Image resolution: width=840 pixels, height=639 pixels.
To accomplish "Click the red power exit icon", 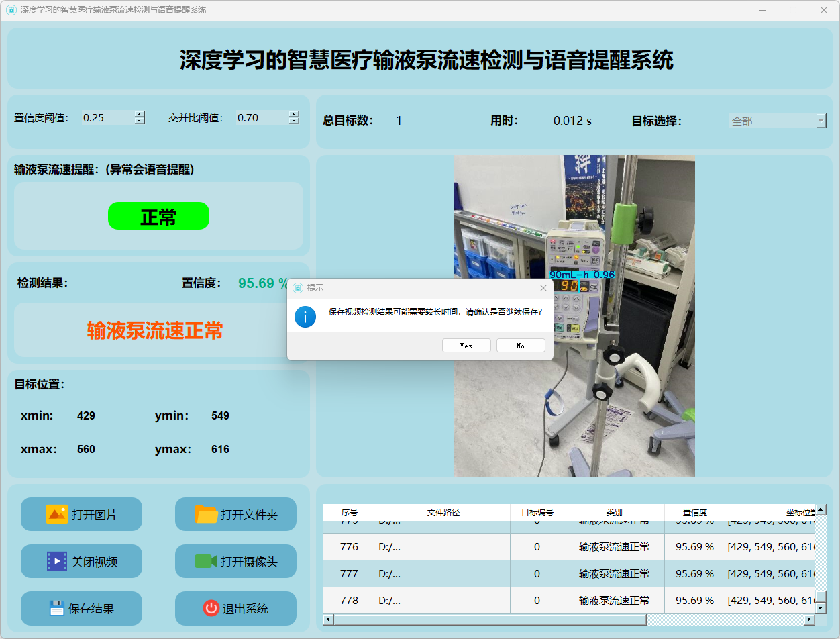I will coord(211,608).
